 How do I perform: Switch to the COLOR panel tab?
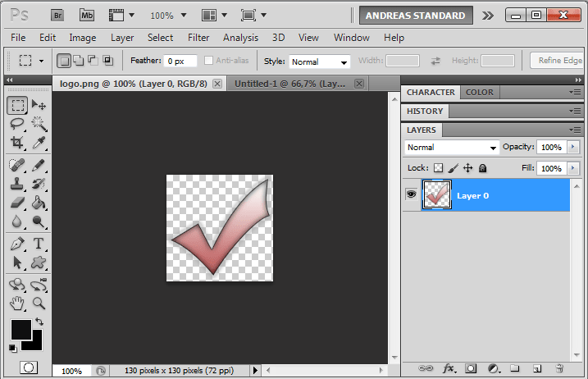(x=480, y=92)
